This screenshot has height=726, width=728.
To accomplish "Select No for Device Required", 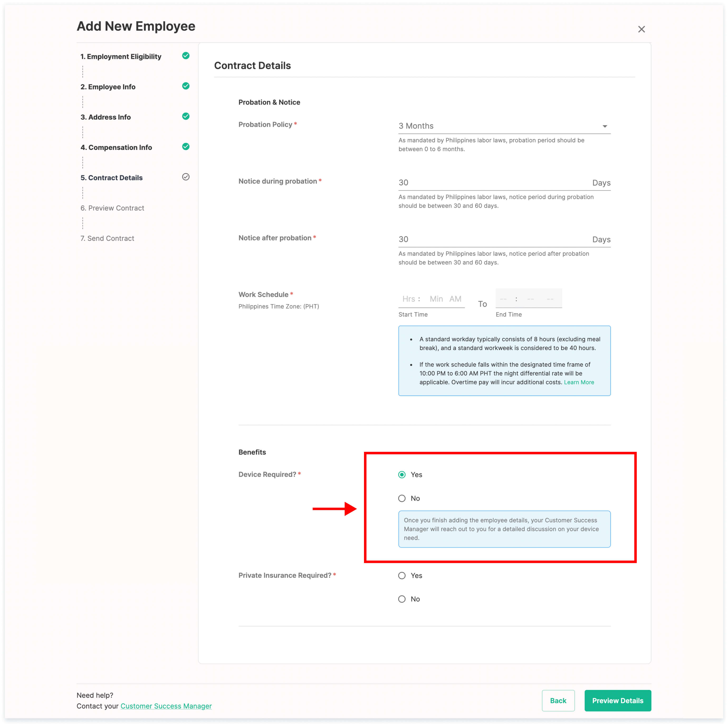I will tap(402, 498).
